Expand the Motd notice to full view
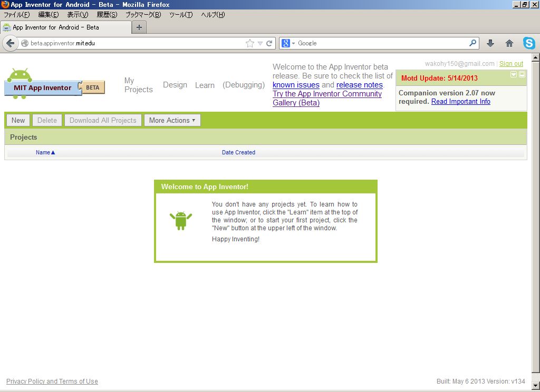540x392 pixels. [x=522, y=75]
